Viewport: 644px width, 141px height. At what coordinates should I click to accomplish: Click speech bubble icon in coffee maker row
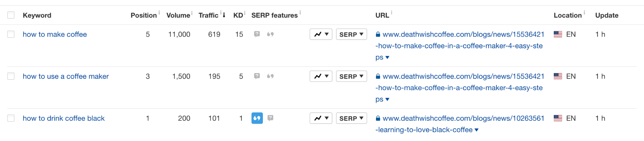click(257, 76)
